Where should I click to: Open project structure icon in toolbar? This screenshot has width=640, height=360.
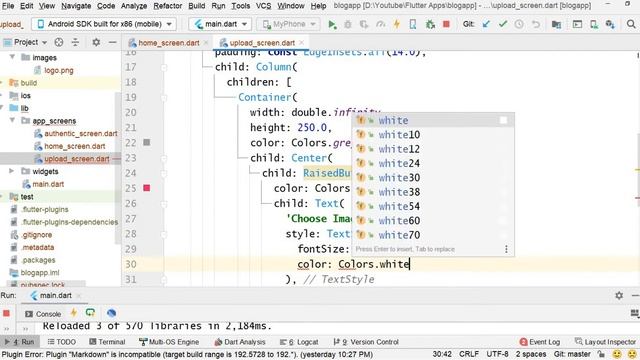[x=556, y=24]
